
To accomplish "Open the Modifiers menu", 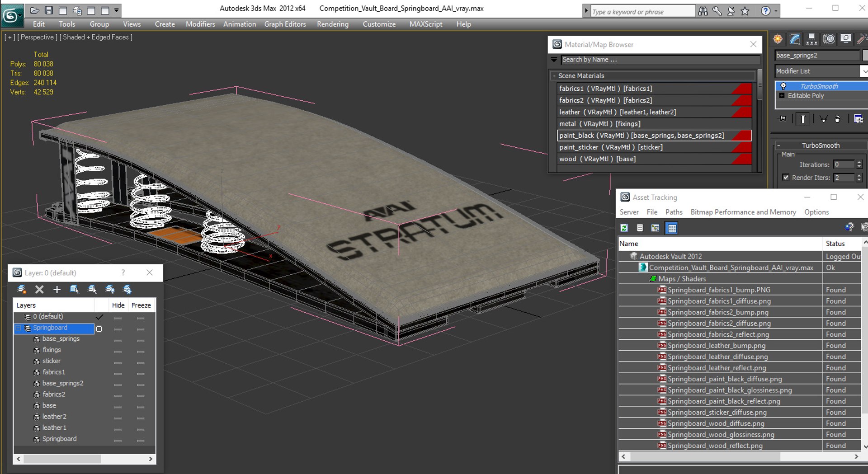I will click(200, 24).
